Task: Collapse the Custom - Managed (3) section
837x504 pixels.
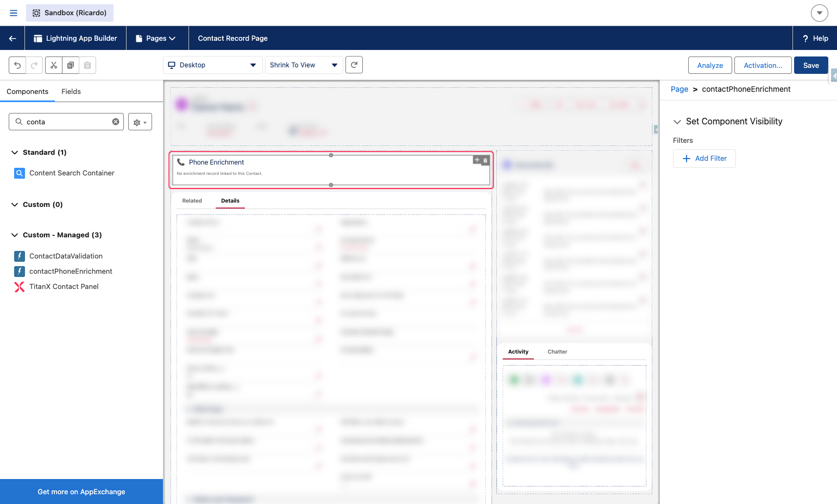Action: click(15, 235)
